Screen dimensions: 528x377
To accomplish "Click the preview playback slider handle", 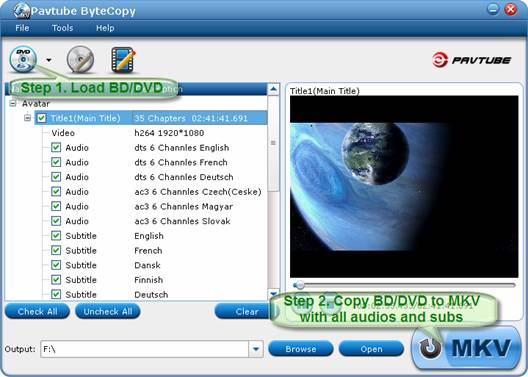I will click(299, 285).
